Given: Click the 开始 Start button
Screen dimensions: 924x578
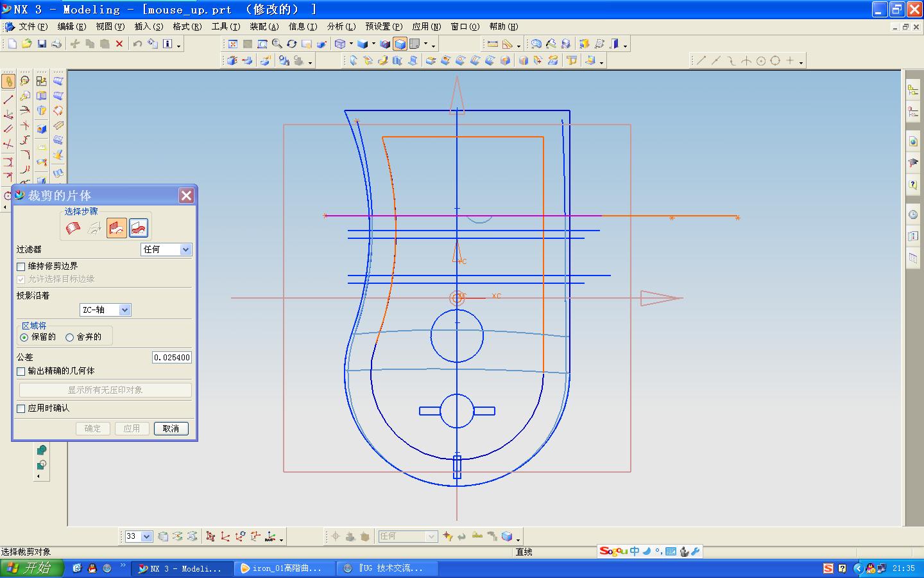Looking at the screenshot, I should (x=32, y=568).
